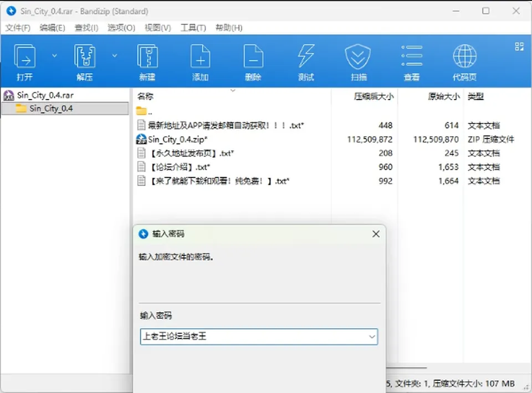Open the 查找(I) menu

(x=86, y=28)
